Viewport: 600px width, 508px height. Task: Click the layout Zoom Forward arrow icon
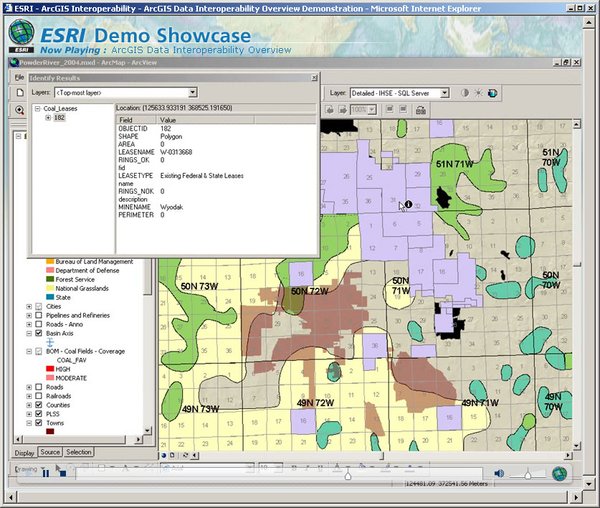point(343,110)
